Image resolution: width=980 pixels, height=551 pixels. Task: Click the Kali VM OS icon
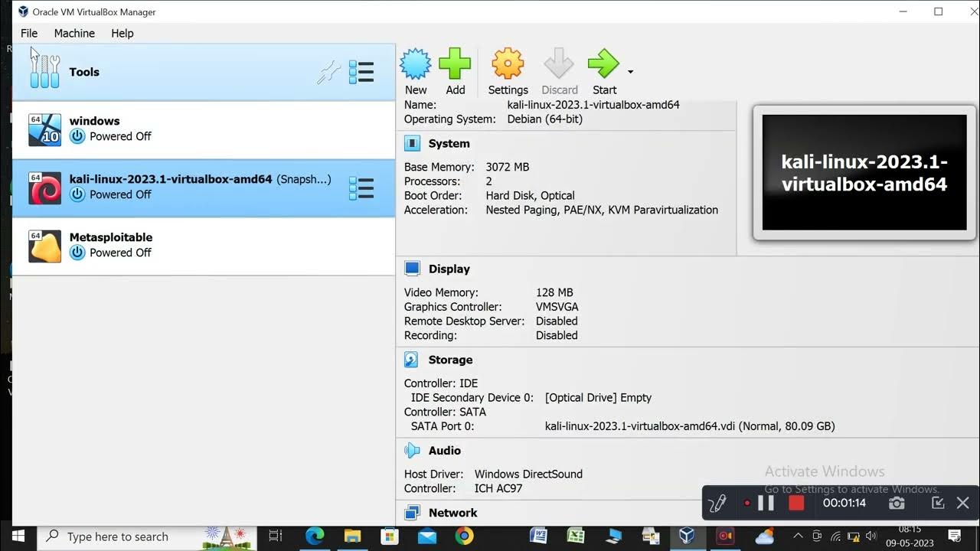tap(44, 188)
